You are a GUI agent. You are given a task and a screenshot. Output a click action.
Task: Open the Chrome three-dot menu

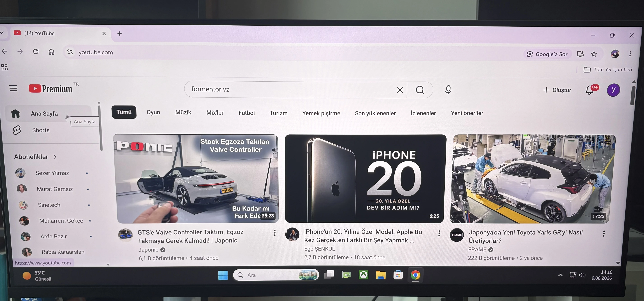(x=630, y=54)
